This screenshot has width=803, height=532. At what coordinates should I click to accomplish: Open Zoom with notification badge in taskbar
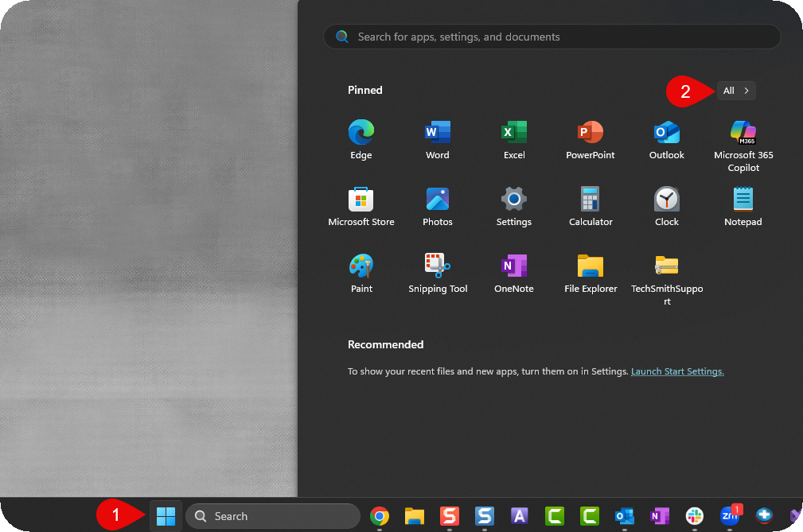[729, 516]
